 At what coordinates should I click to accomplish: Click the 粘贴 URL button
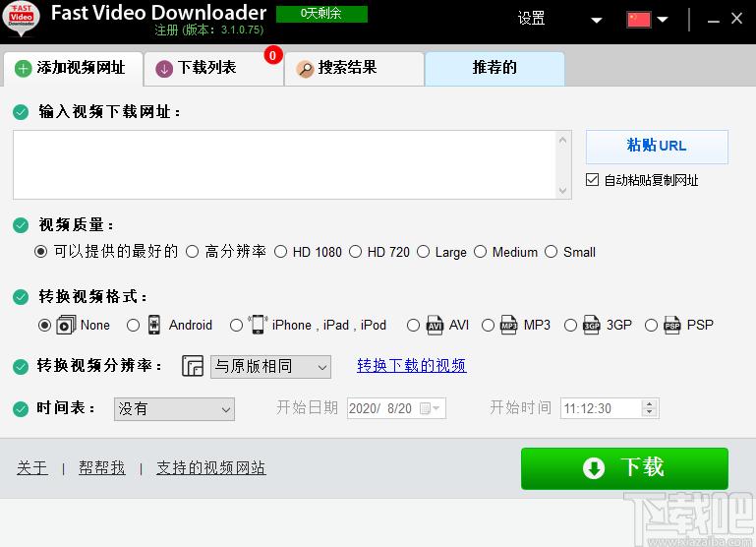[x=657, y=147]
